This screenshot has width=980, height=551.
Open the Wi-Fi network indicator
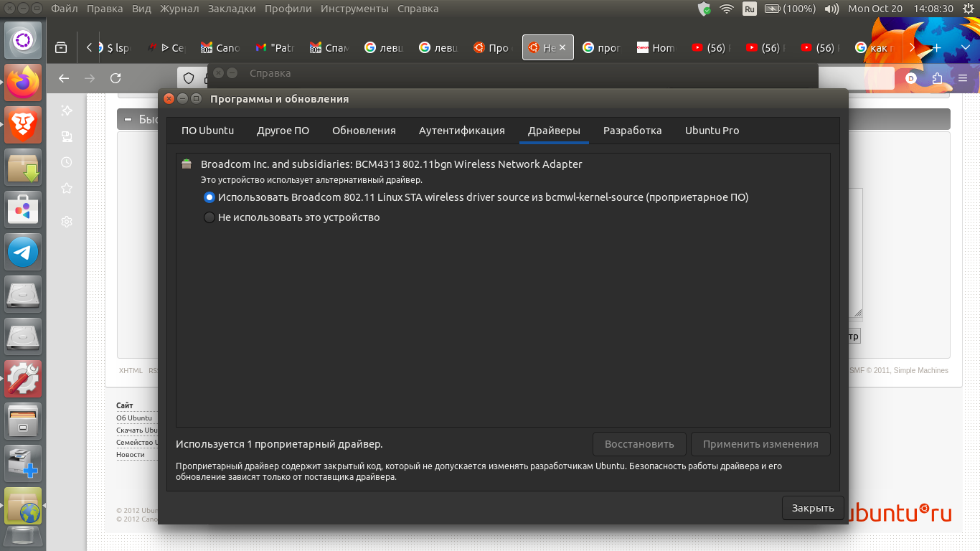click(x=727, y=9)
